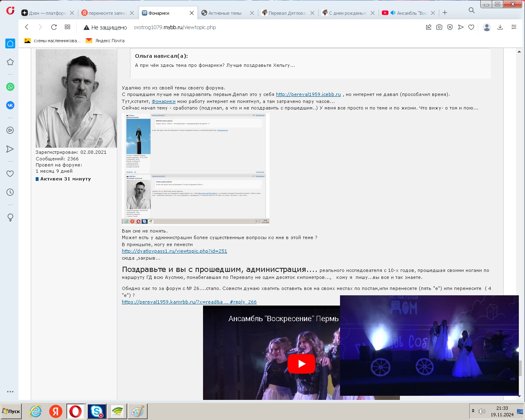Search open tabs with the magnifier icon
Screen dimensions: 525x420
click(472, 10)
